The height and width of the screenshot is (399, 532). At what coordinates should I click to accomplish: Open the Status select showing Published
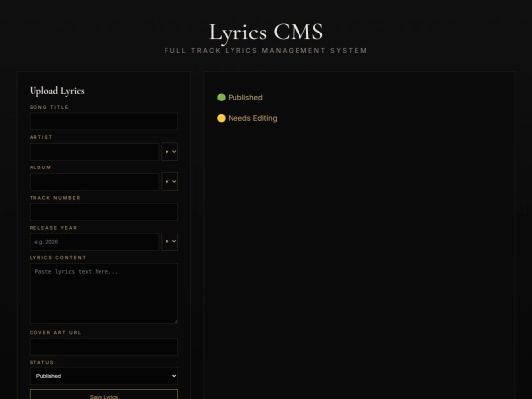pos(103,376)
